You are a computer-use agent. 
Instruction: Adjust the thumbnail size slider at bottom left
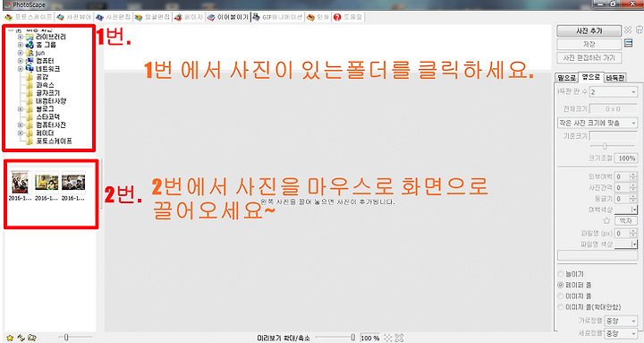[65, 338]
